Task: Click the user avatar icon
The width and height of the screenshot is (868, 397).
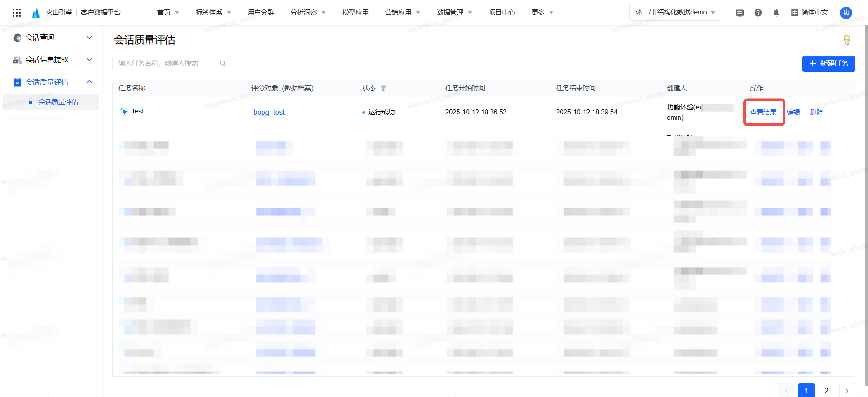Action: tap(846, 13)
